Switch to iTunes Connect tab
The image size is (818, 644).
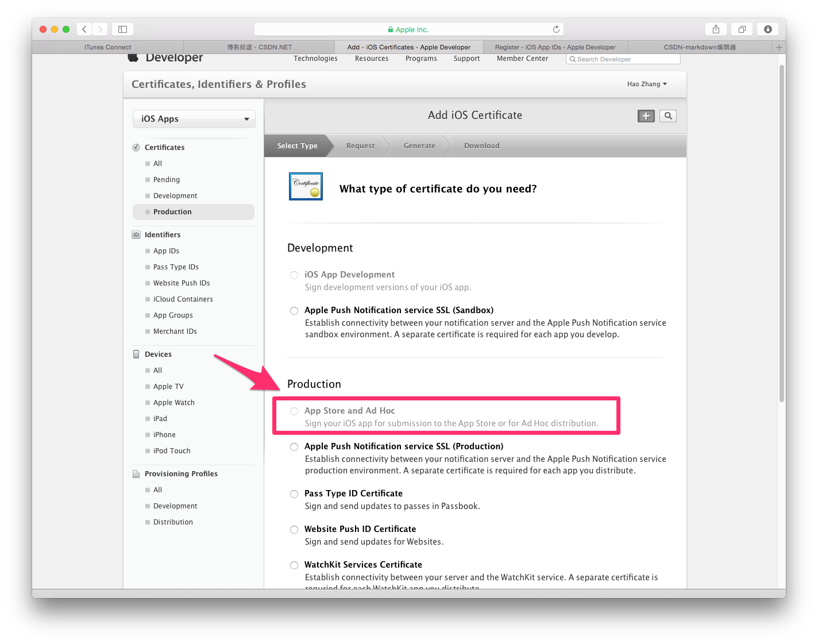pyautogui.click(x=107, y=47)
